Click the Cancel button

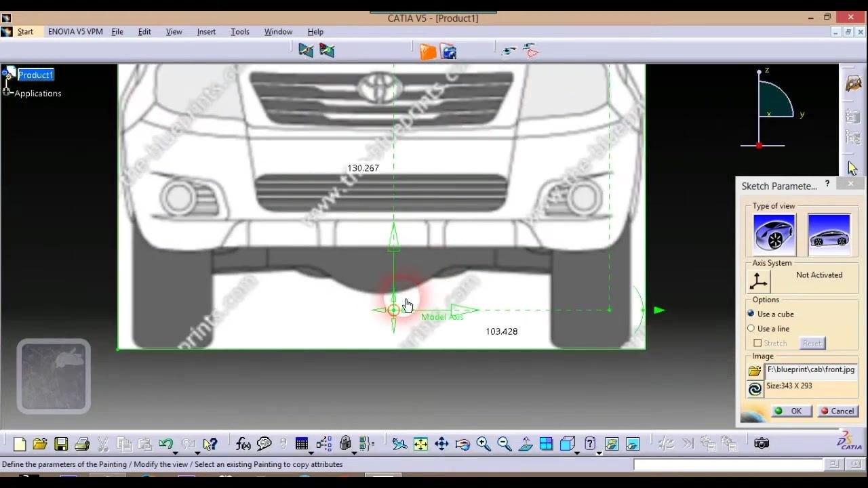pyautogui.click(x=837, y=411)
